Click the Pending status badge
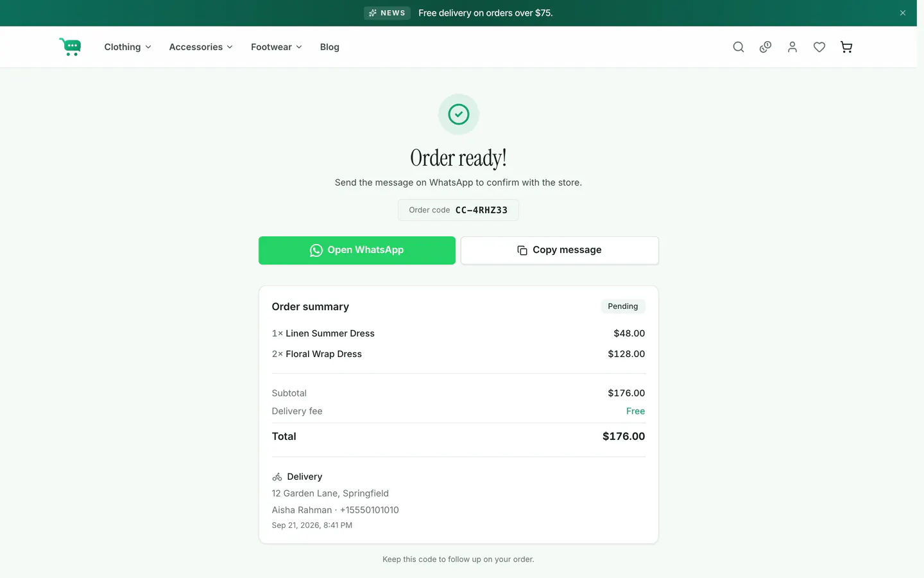Screen dimensions: 924x578 pos(623,306)
